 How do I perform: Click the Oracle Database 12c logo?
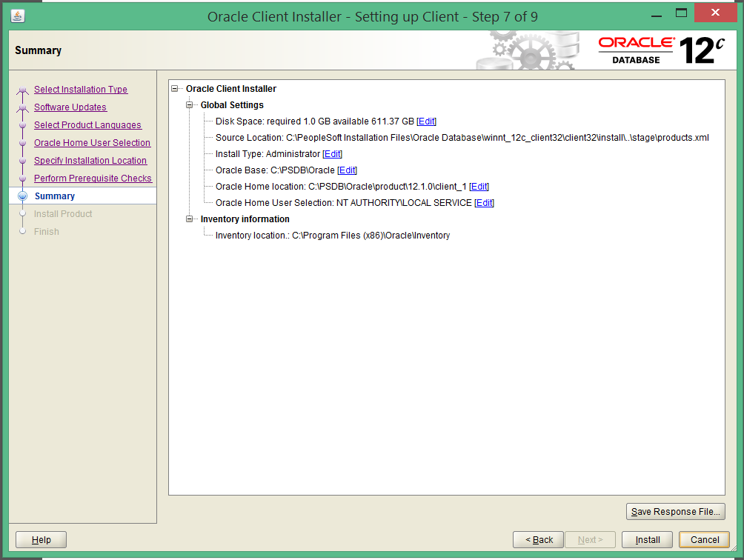pos(662,50)
